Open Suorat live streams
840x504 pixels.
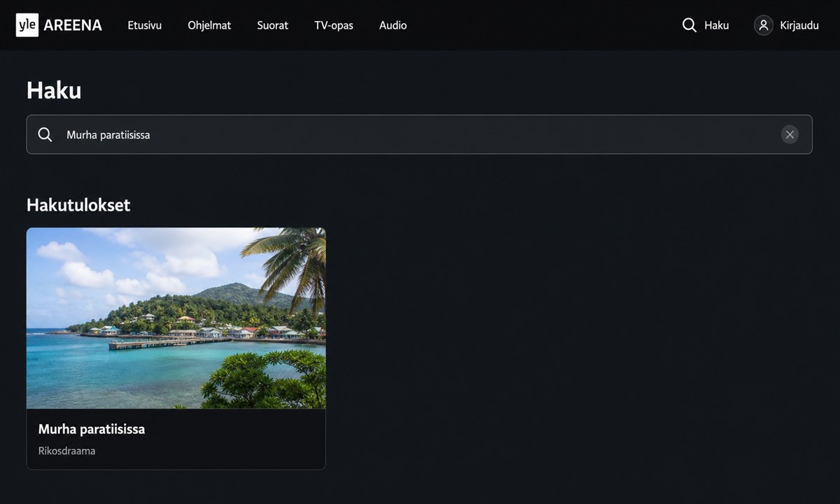coord(272,25)
